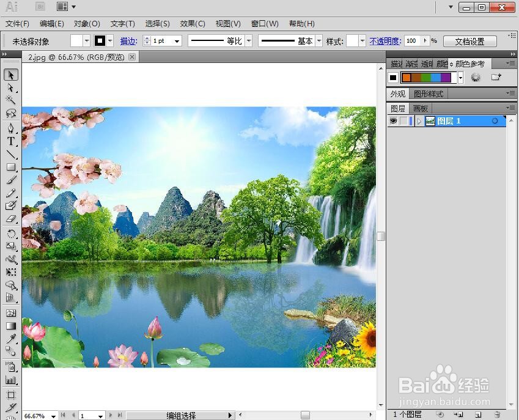Choose the Slice tool
This screenshot has height=420, width=519.
(x=11, y=407)
